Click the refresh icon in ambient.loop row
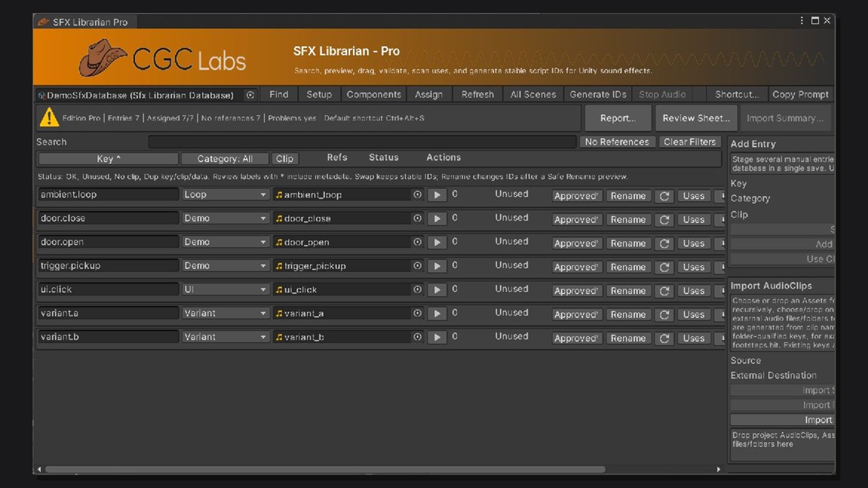 click(664, 196)
